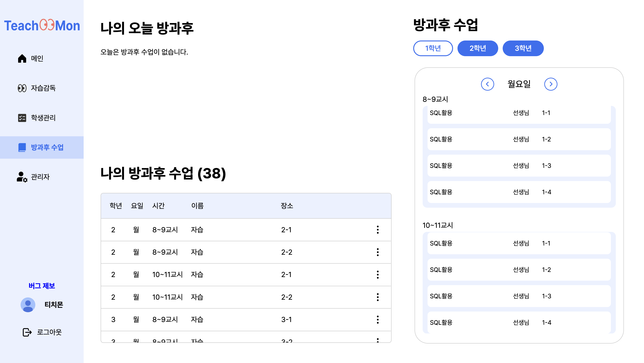
Task: Click the 로그아웃 exit icon
Action: [27, 332]
